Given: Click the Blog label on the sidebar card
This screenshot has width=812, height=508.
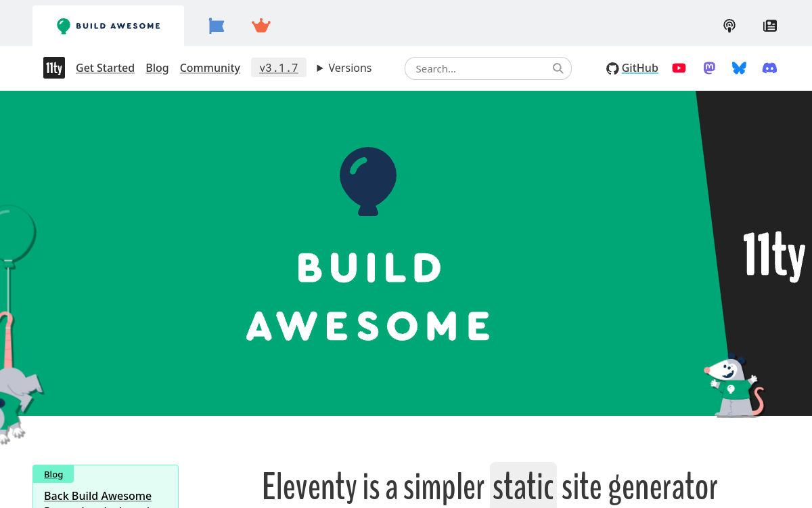Looking at the screenshot, I should click(x=53, y=474).
